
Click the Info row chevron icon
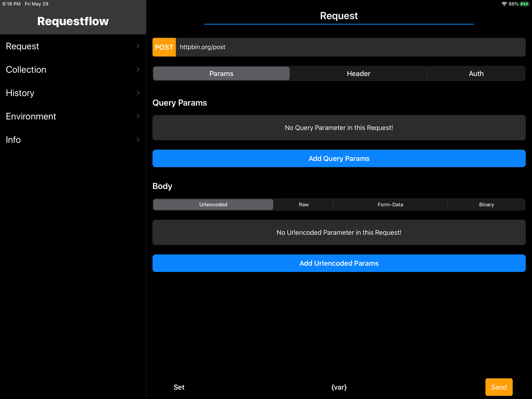pos(138,140)
